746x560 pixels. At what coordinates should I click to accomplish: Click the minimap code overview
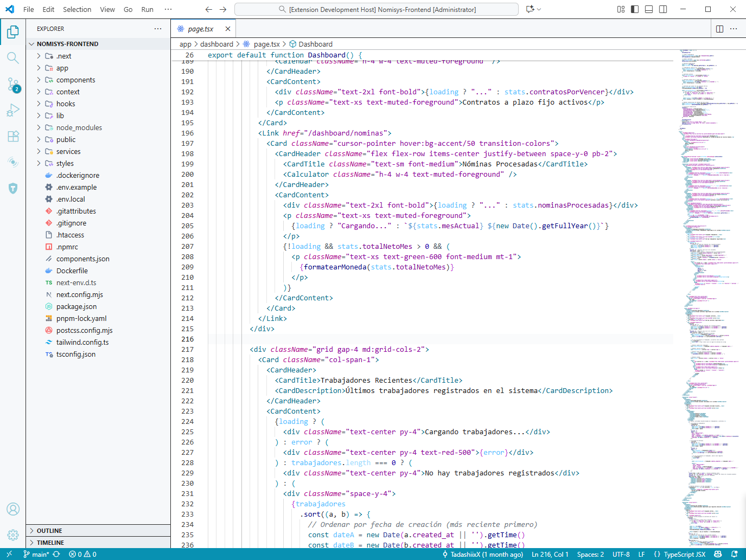[x=709, y=298]
